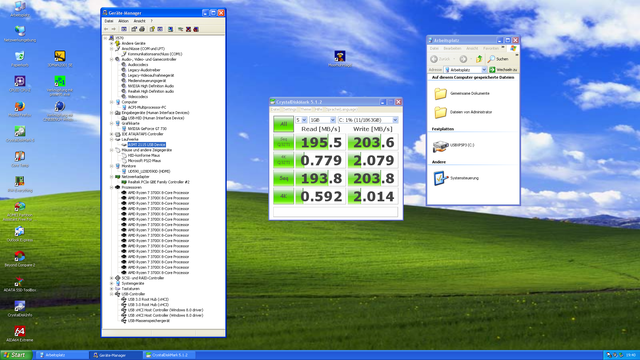Collapse the Prozessoren tree node
Image resolution: width=640 pixels, height=360 pixels.
tap(111, 187)
